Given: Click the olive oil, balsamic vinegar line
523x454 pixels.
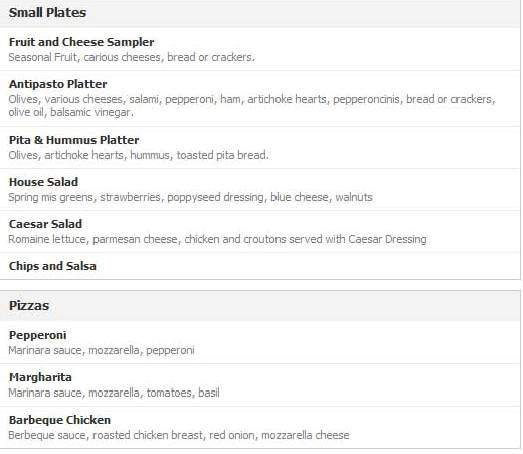Looking at the screenshot, I should (x=71, y=112).
